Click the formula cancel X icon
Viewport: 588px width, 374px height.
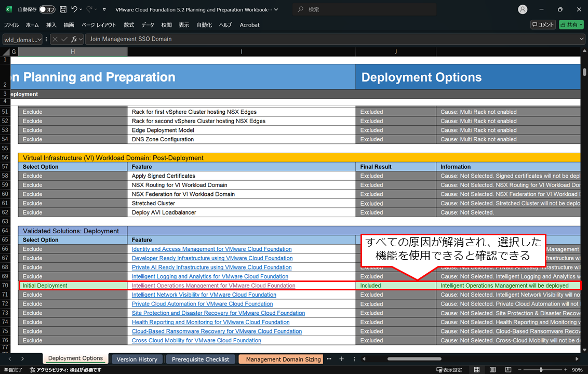[55, 39]
